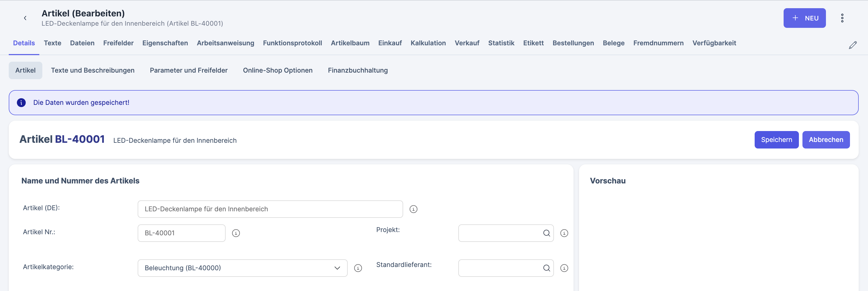Click the back arrow next to Artikel (Bearbeiten)
The image size is (868, 291).
pos(25,18)
